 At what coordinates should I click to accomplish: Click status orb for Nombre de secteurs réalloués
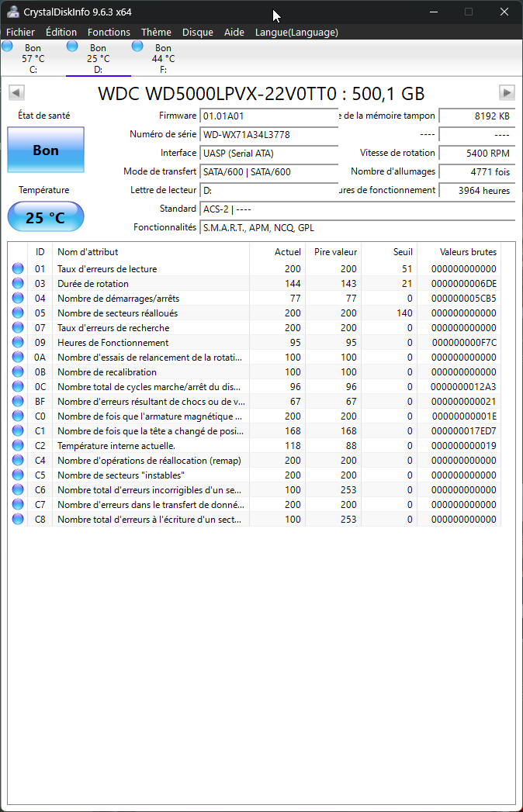18,313
